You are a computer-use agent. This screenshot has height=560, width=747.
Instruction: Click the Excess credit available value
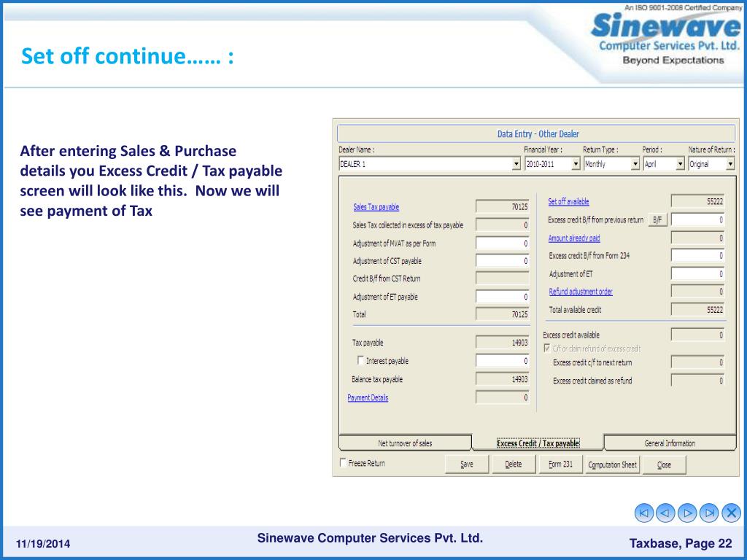point(698,335)
